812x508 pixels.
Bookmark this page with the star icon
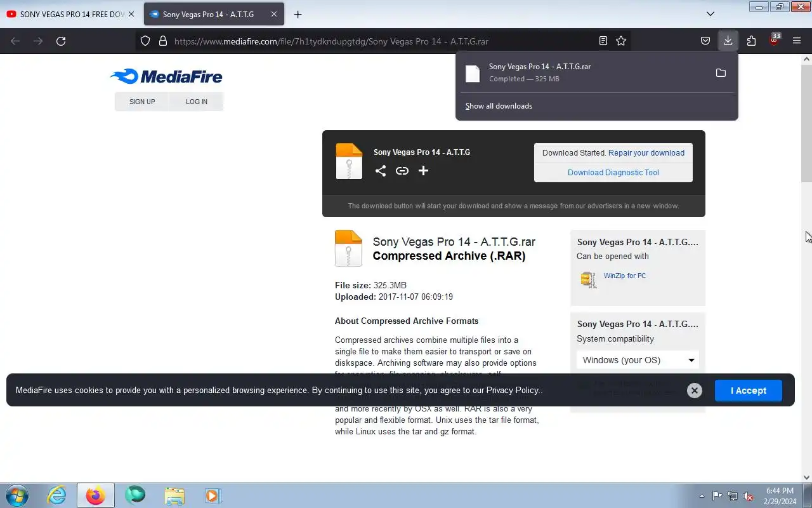(x=621, y=41)
